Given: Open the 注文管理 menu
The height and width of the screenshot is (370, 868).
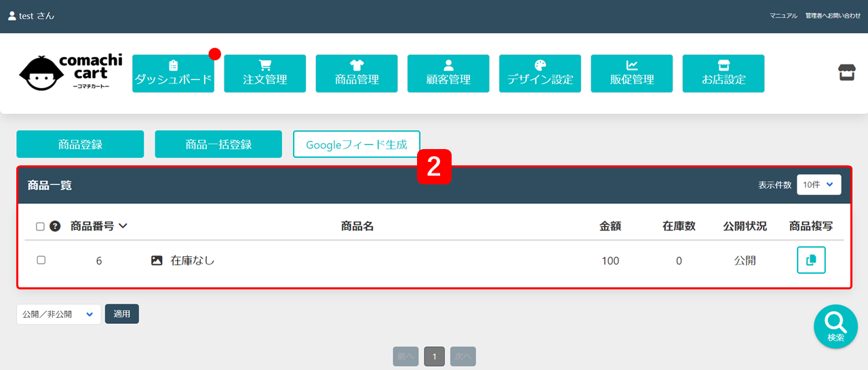Looking at the screenshot, I should pyautogui.click(x=265, y=73).
